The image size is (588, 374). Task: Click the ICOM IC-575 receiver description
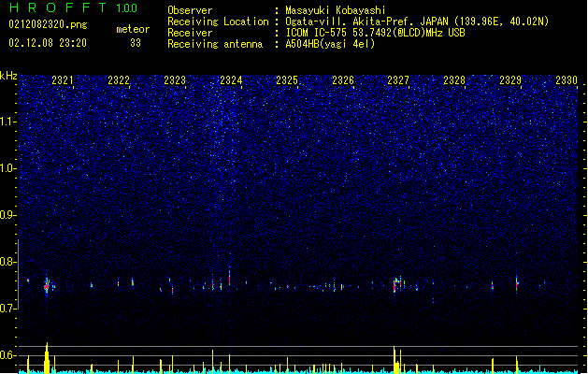point(375,33)
